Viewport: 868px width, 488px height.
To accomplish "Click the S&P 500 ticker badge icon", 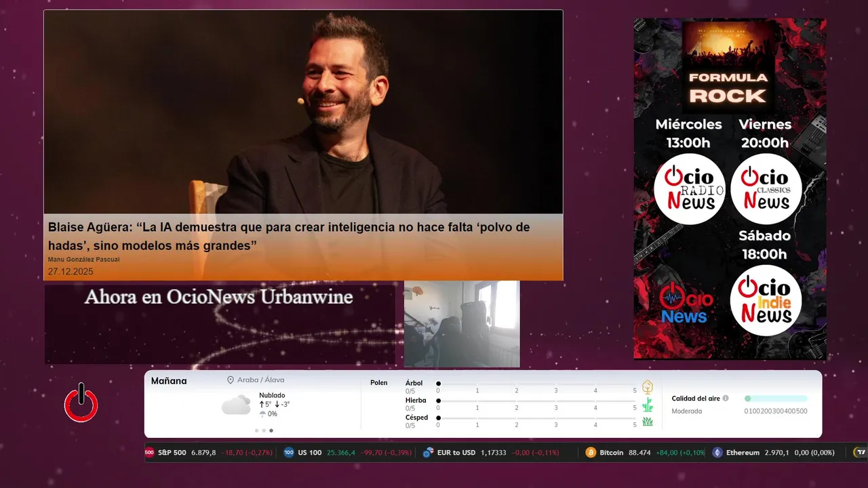I will [149, 453].
